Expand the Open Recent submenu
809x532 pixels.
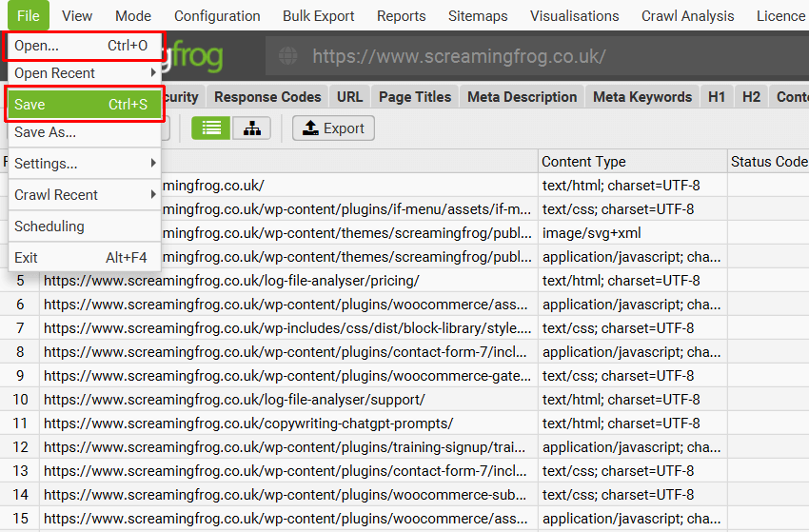(x=85, y=73)
